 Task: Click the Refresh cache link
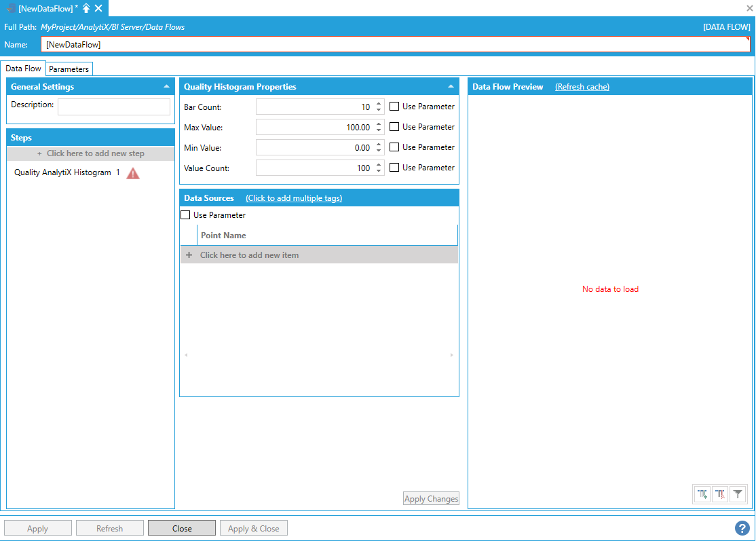tap(582, 87)
